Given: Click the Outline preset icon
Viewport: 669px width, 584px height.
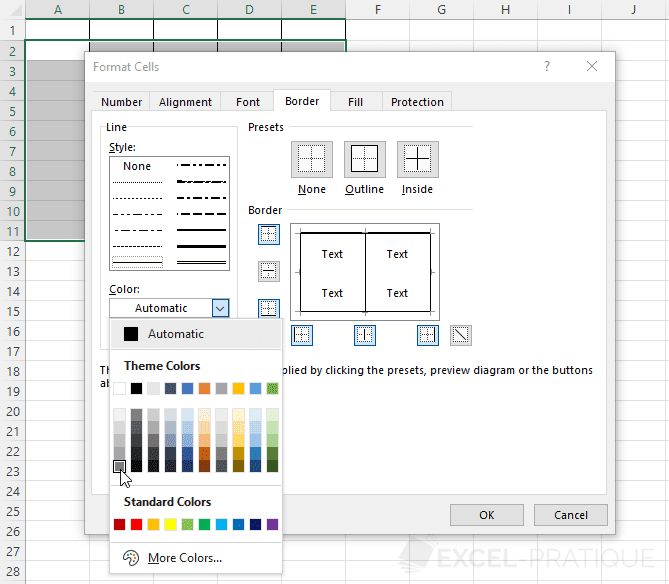Looking at the screenshot, I should (365, 159).
